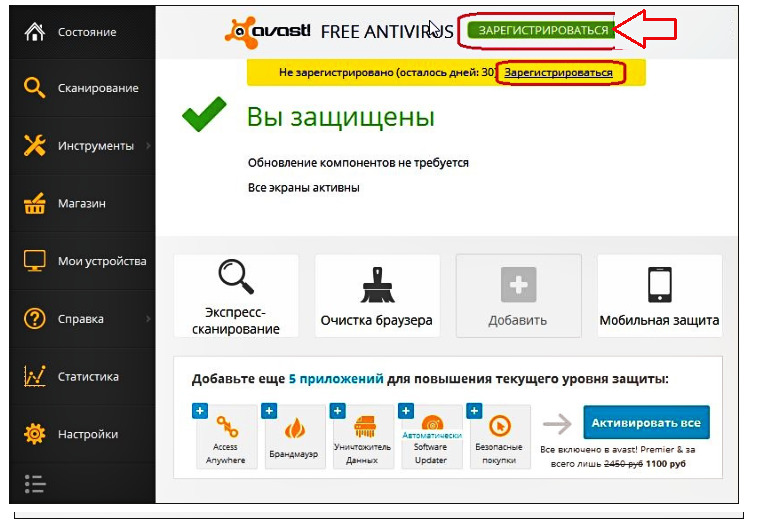Open the Магазин sidebar section

click(82, 203)
